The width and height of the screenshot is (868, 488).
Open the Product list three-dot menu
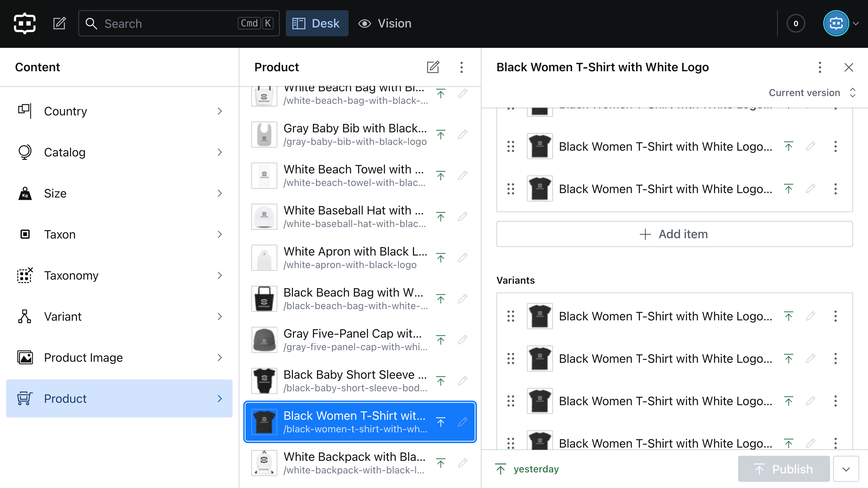pos(461,67)
